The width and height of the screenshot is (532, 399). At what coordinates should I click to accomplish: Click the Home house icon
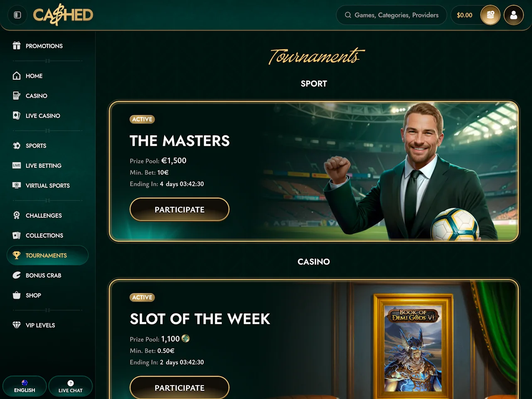tap(17, 76)
